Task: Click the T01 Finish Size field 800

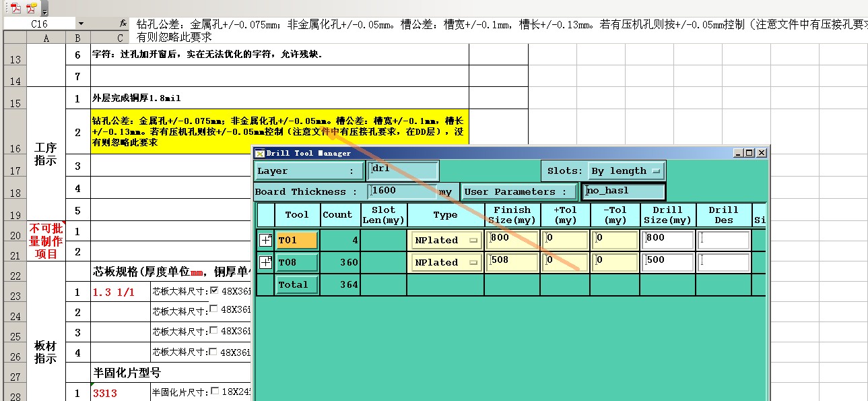Action: [512, 240]
